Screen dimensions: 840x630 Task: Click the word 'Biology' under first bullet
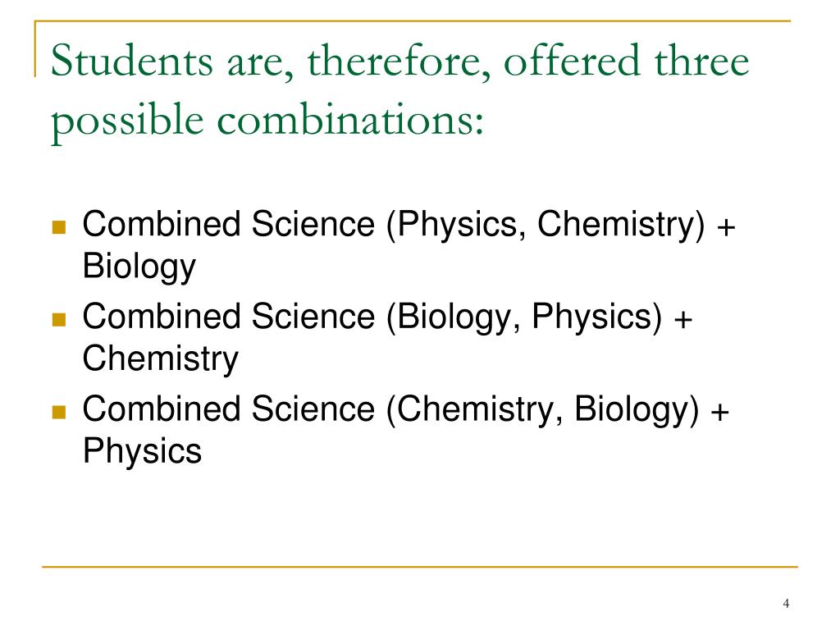pos(139,267)
